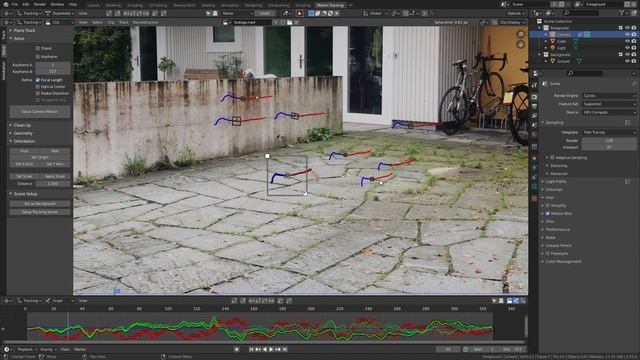The width and height of the screenshot is (640, 360).
Task: Open the Render Engine dropdown
Action: tap(609, 96)
